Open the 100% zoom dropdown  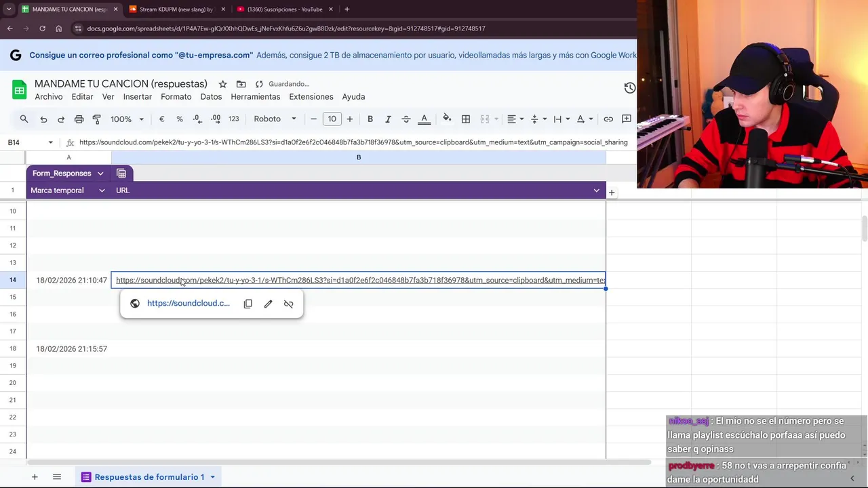click(x=127, y=119)
